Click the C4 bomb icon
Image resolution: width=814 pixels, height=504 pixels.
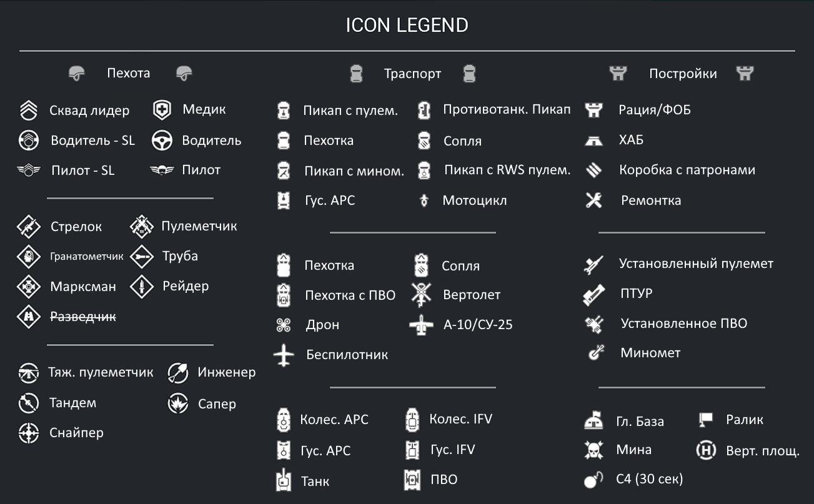click(593, 479)
